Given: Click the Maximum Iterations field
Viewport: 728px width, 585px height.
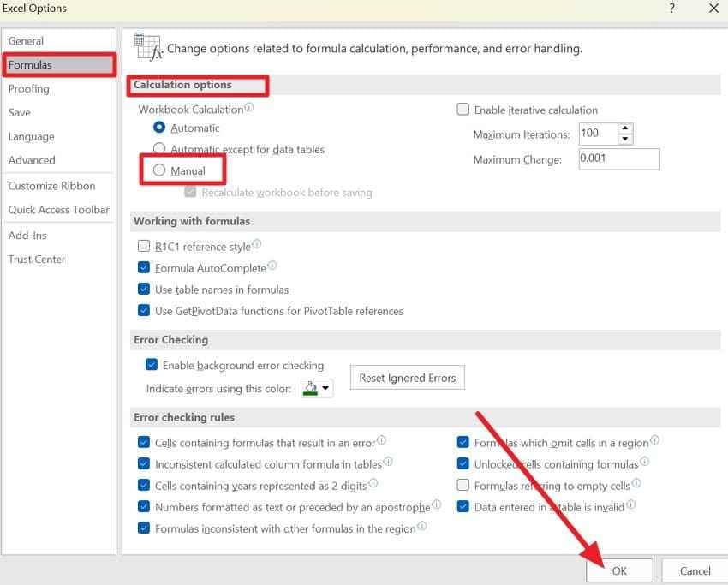Looking at the screenshot, I should tap(598, 134).
